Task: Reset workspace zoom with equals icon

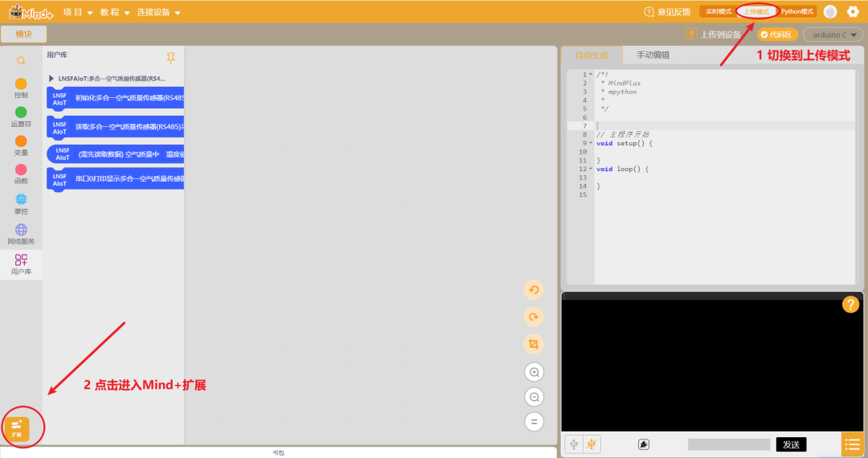Action: pyautogui.click(x=534, y=422)
